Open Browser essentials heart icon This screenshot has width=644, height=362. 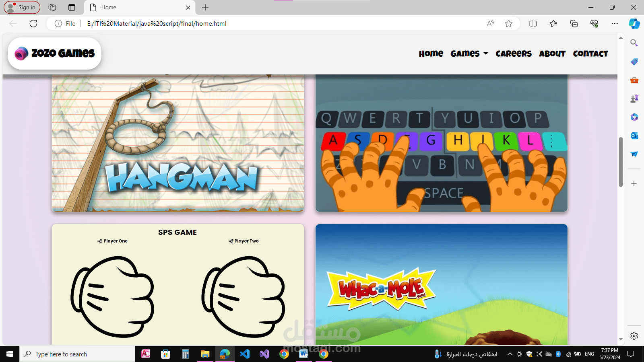click(x=594, y=23)
